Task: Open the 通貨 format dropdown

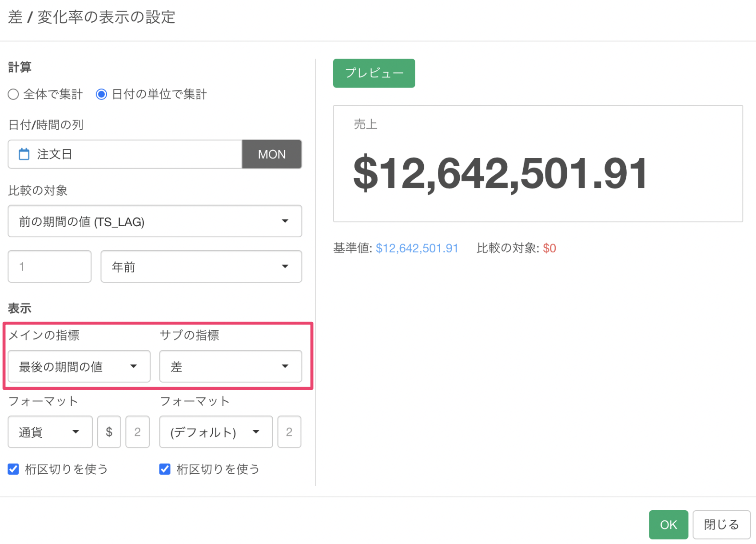Action: [50, 432]
